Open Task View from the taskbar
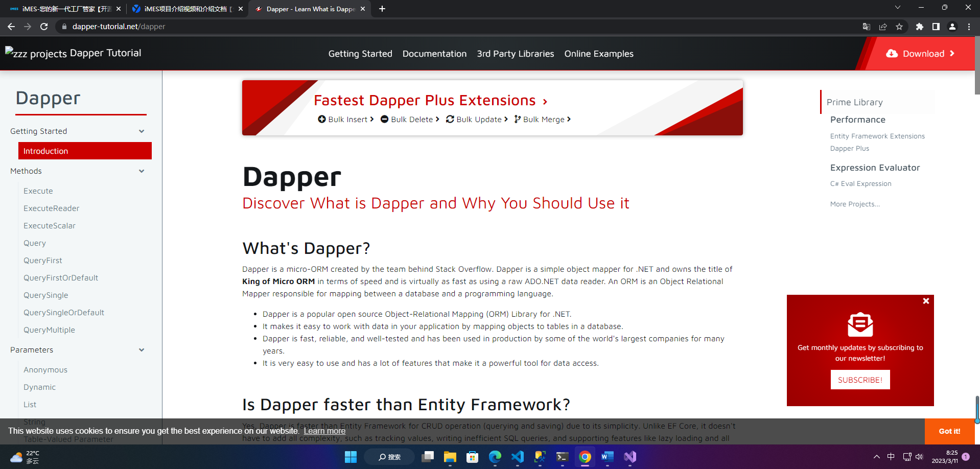 [x=428, y=457]
